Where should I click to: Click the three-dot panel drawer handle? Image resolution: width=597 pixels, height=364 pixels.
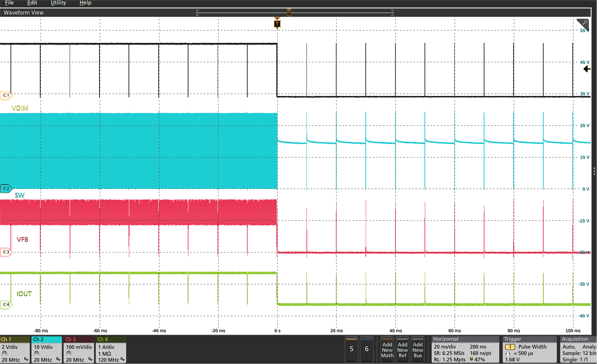point(594,171)
